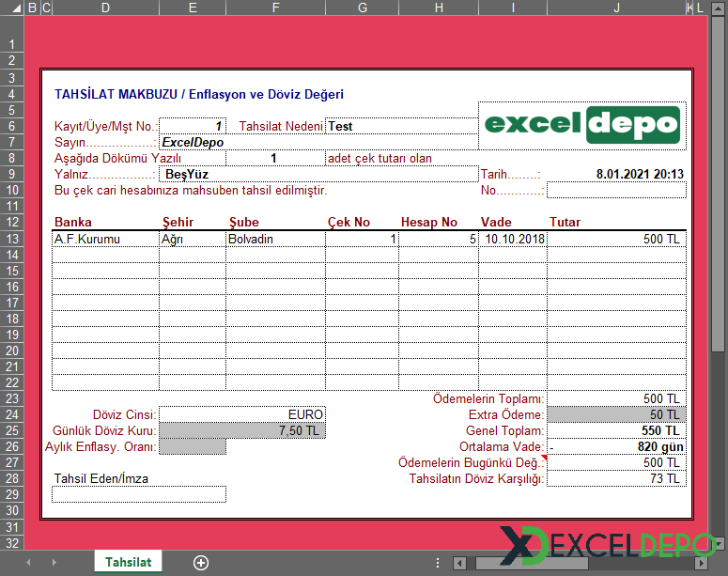Click horizontal scrollbar left arrow
This screenshot has height=576, width=728.
[459, 562]
